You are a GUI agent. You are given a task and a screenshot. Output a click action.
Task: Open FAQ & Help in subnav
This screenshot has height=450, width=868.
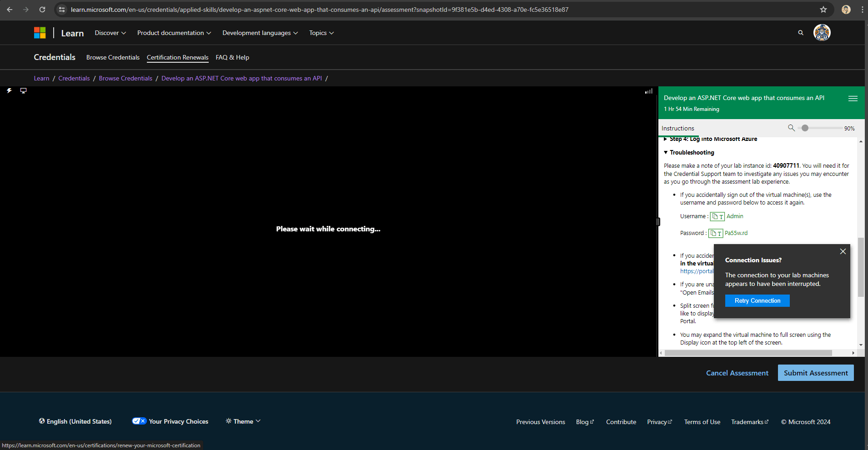pyautogui.click(x=232, y=57)
